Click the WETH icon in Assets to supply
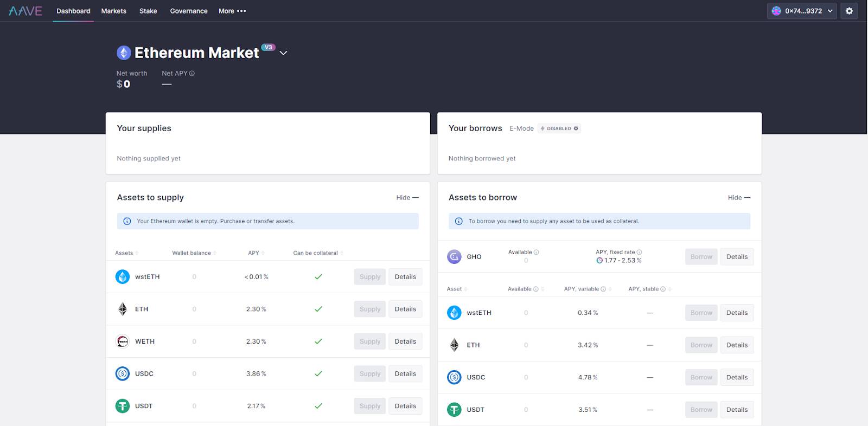 123,341
